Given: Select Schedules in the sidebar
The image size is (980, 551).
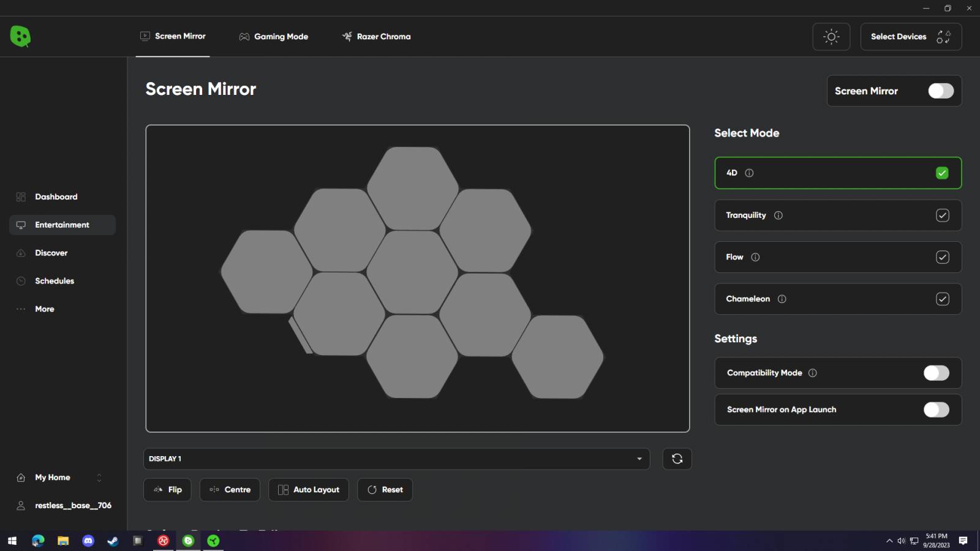Looking at the screenshot, I should [55, 280].
